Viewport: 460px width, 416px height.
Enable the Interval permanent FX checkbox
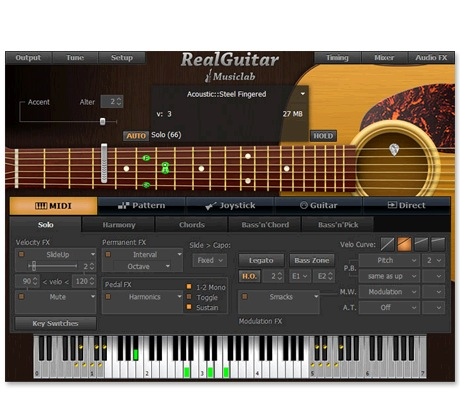pos(108,254)
